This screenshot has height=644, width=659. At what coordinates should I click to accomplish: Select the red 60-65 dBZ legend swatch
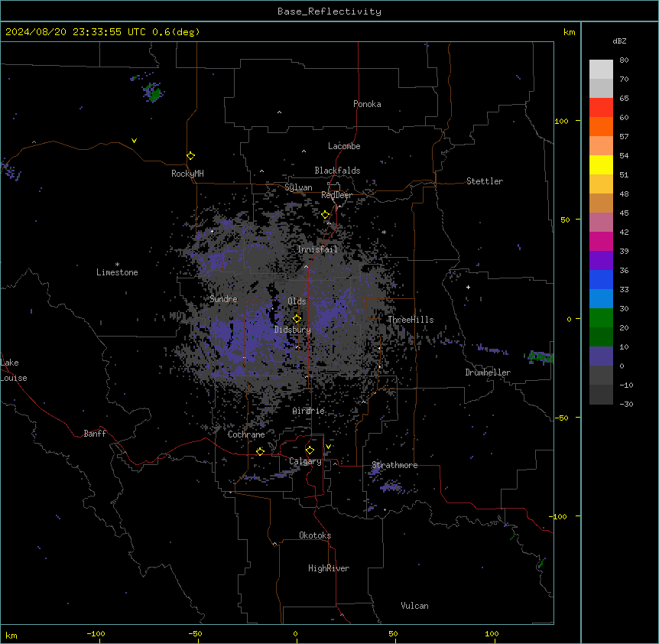click(x=601, y=108)
